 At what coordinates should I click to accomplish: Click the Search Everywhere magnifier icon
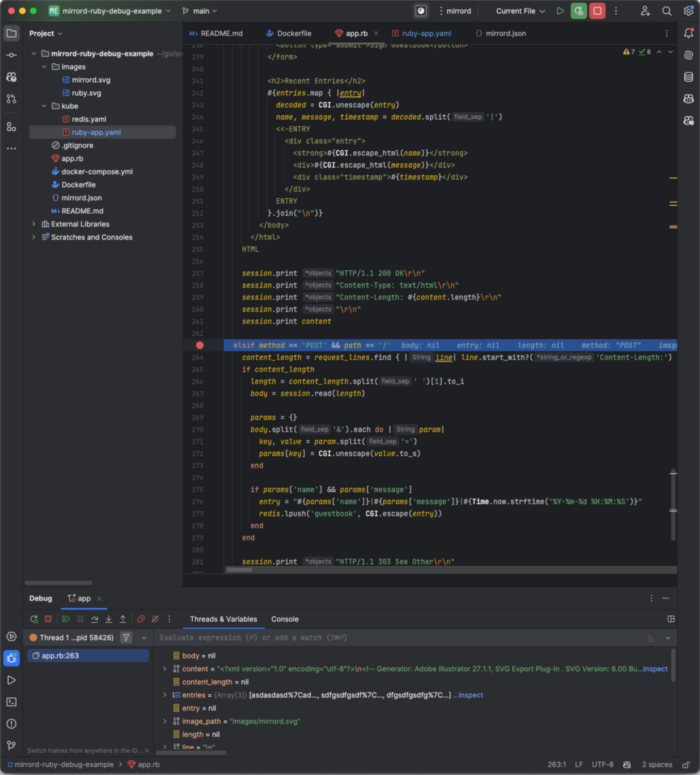point(667,11)
